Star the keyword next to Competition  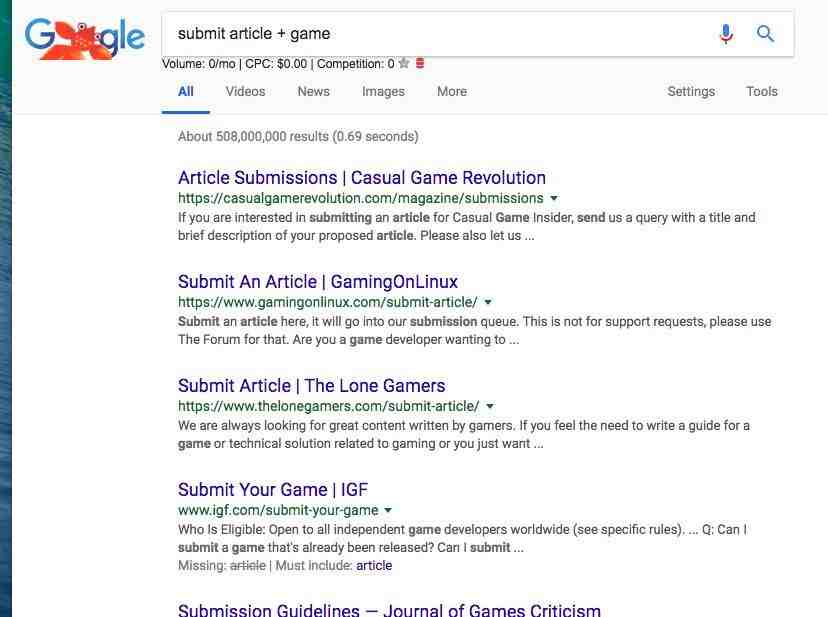(x=404, y=63)
